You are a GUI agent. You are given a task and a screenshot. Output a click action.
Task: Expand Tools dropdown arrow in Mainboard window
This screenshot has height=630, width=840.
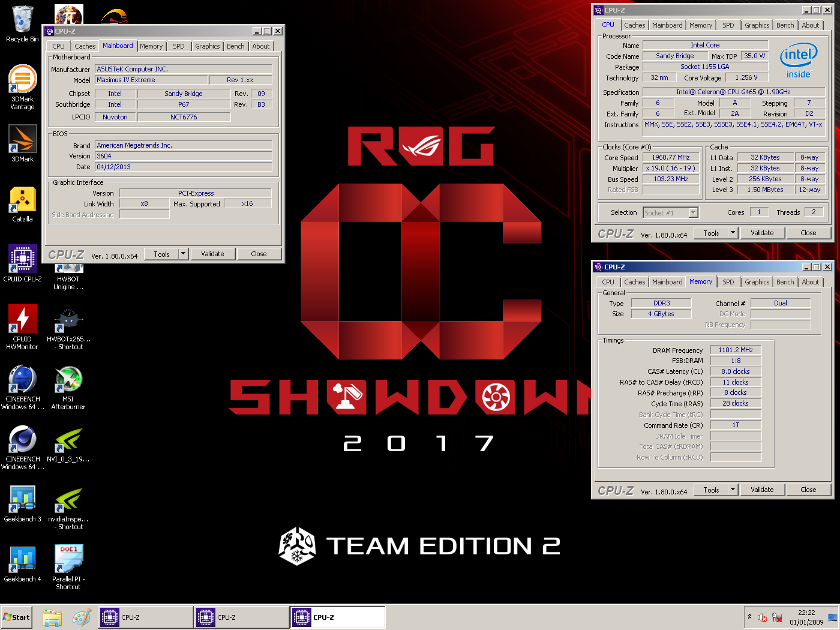[x=184, y=254]
